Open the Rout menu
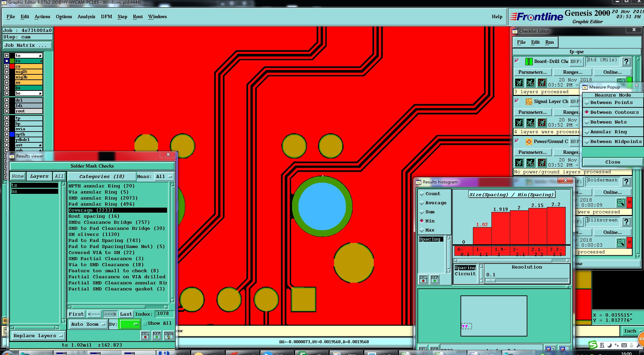 tap(138, 16)
